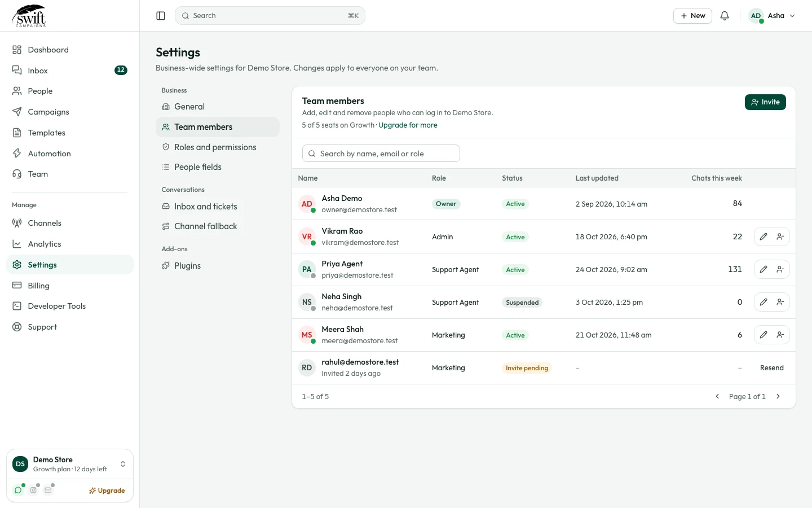Open Dashboard in the sidebar

70,50
